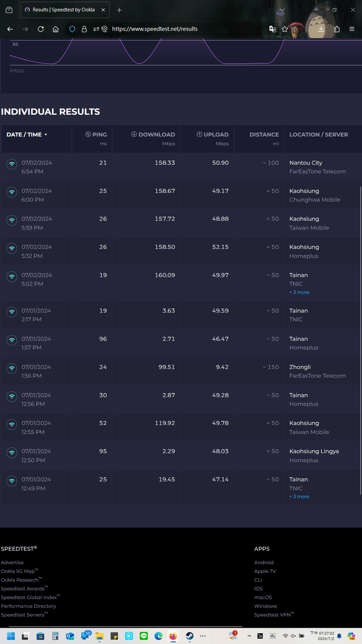The height and width of the screenshot is (644, 362).
Task: Click Wi-Fi icon of 07/02/2024 5:32 PM result
Action: [12, 248]
